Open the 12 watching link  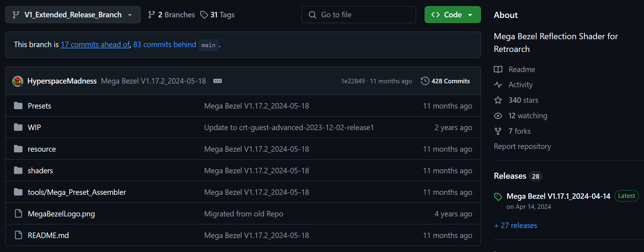point(528,116)
